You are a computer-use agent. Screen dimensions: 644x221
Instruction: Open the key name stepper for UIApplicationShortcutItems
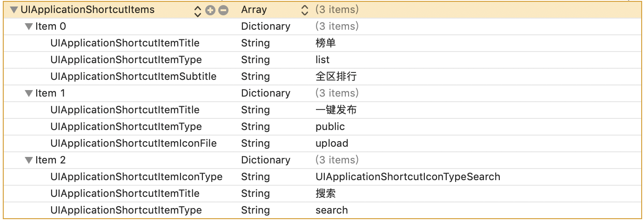[x=198, y=10]
